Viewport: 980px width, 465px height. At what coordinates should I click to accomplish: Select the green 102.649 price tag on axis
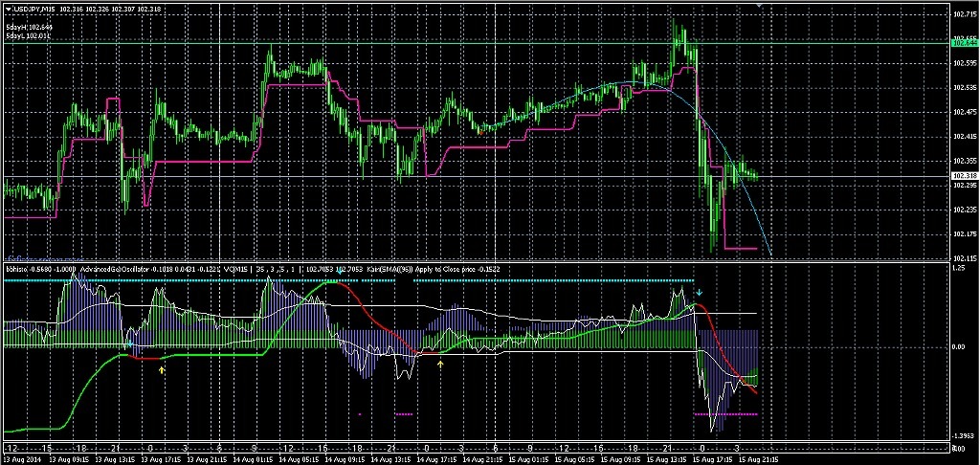(964, 43)
